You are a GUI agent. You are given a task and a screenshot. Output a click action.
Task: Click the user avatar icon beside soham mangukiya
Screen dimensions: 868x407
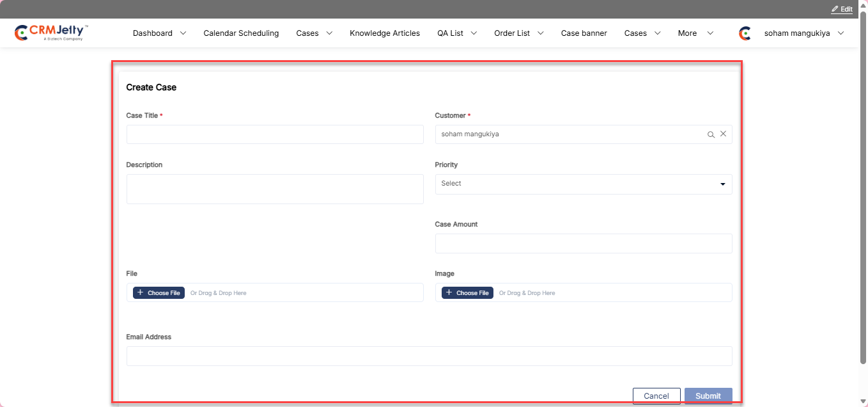click(x=745, y=33)
